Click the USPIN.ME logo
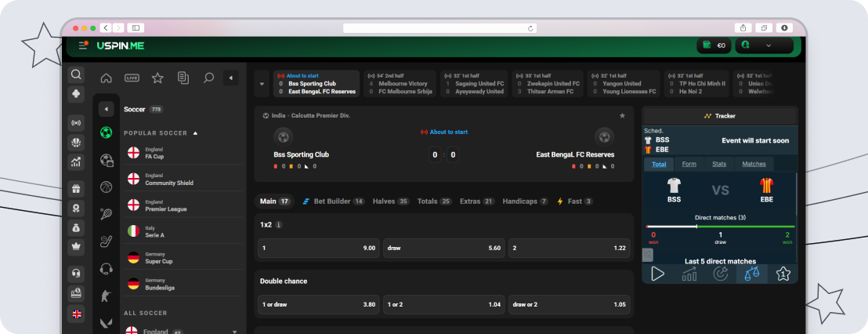868x334 pixels. (x=121, y=46)
